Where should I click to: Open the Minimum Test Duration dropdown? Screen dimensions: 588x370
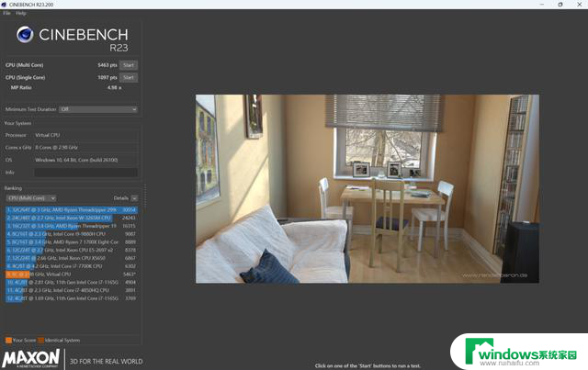point(98,109)
